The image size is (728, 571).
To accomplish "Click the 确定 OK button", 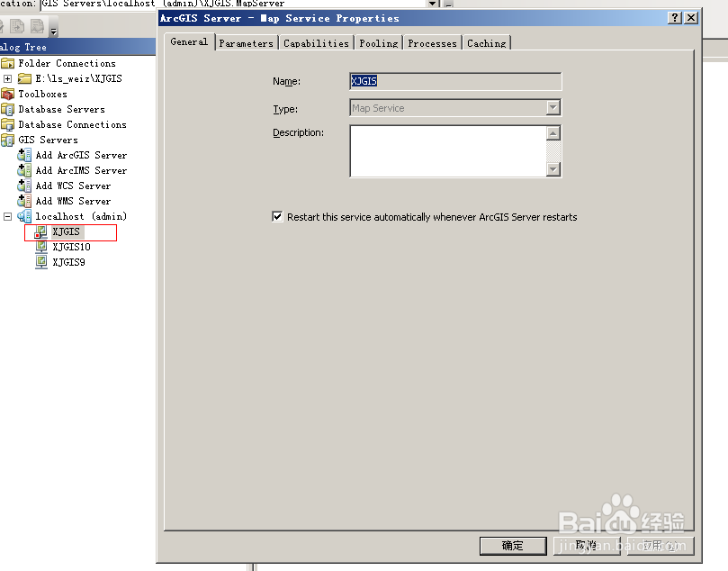I will tap(513, 546).
